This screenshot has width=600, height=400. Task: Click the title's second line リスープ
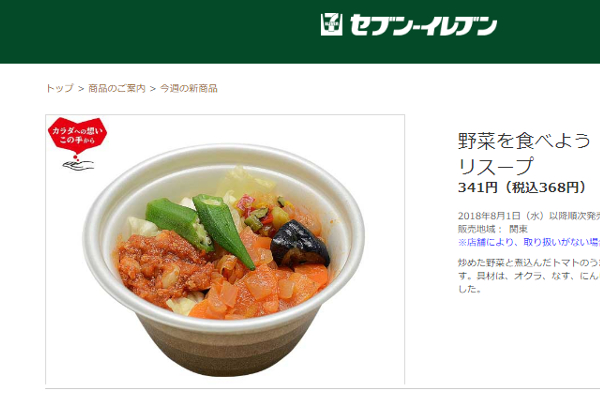pyautogui.click(x=496, y=166)
